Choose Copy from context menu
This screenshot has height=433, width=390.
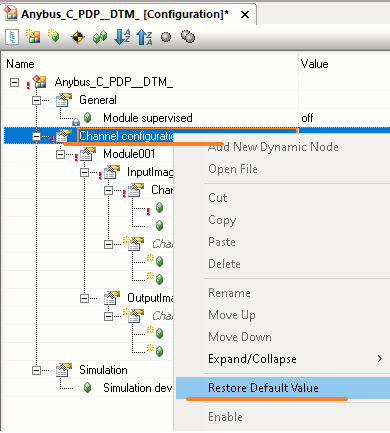(283, 220)
